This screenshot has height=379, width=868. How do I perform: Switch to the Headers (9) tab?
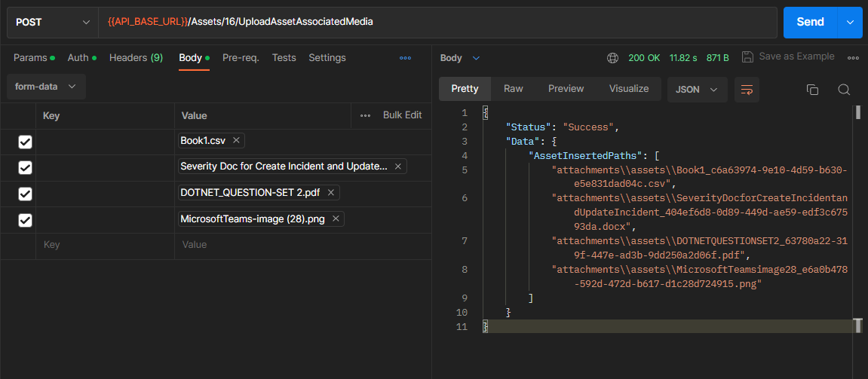click(136, 58)
